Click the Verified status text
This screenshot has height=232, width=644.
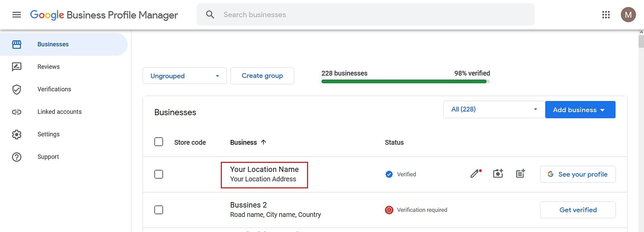pos(407,174)
